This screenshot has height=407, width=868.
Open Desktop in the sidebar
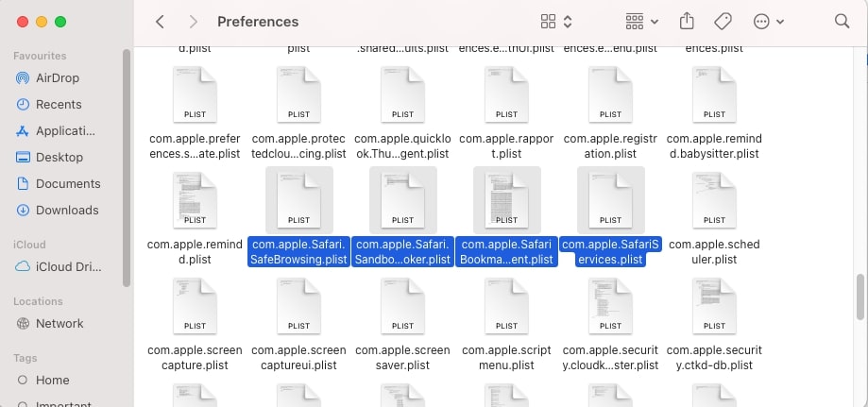60,157
